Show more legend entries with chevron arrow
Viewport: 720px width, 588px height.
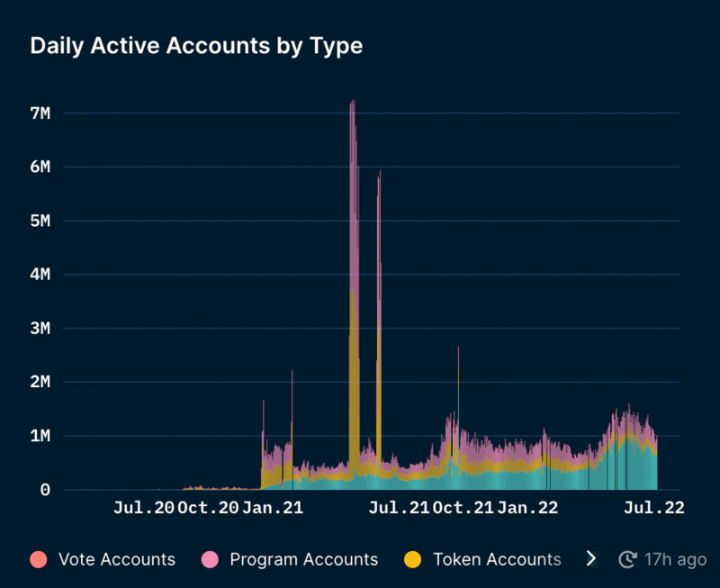pos(591,558)
